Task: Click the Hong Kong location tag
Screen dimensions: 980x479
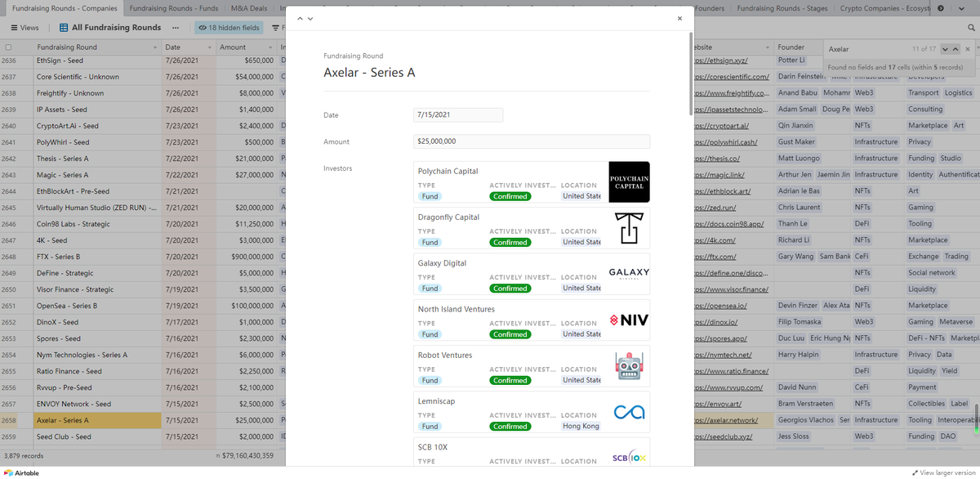Action: (x=581, y=426)
